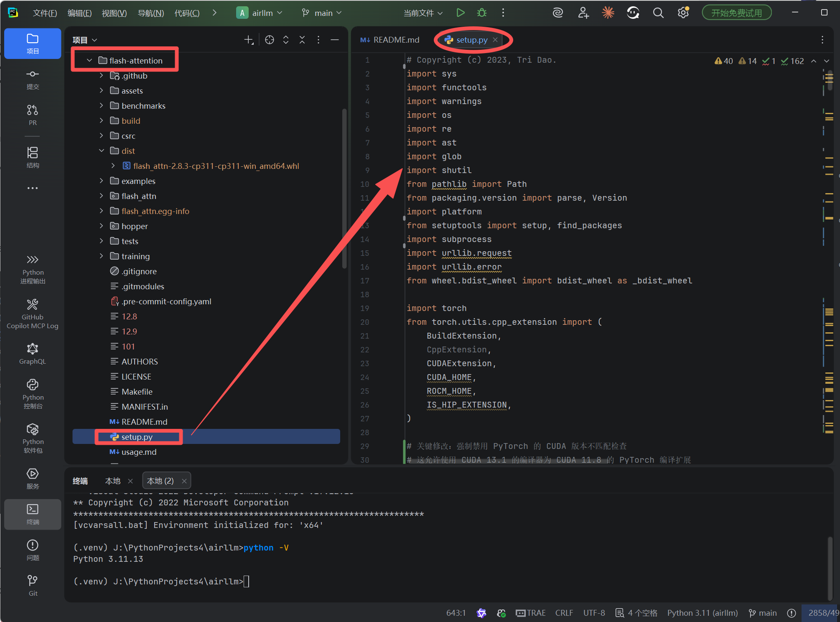Collapse the dist folder
The width and height of the screenshot is (840, 622).
(x=102, y=151)
